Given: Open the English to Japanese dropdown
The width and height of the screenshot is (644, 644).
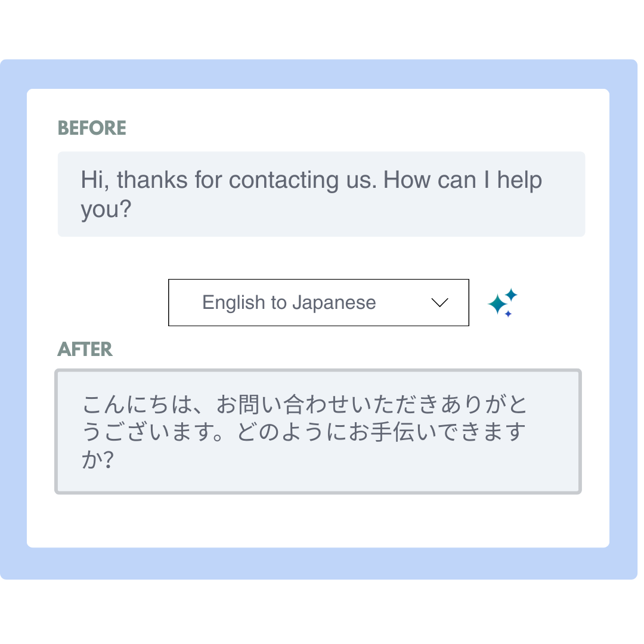Looking at the screenshot, I should (318, 303).
